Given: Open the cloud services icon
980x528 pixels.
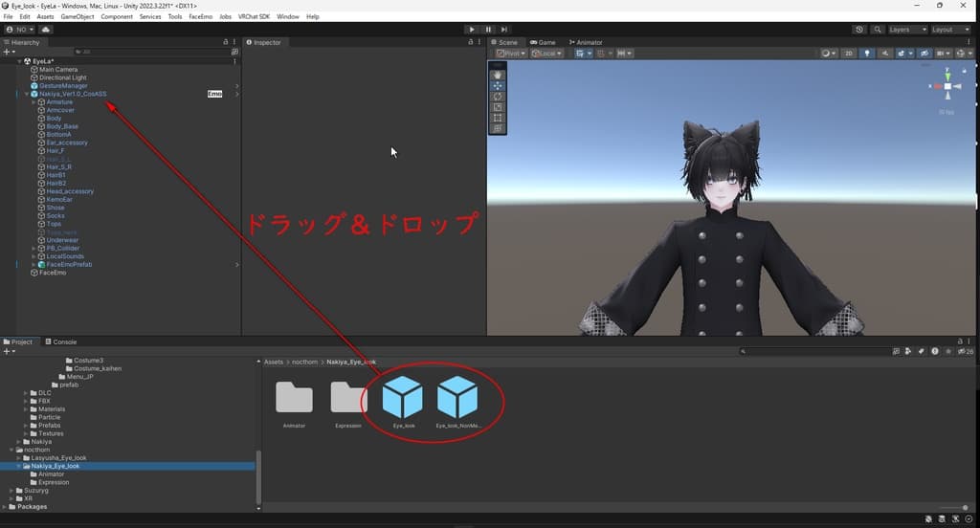Looking at the screenshot, I should (46, 30).
